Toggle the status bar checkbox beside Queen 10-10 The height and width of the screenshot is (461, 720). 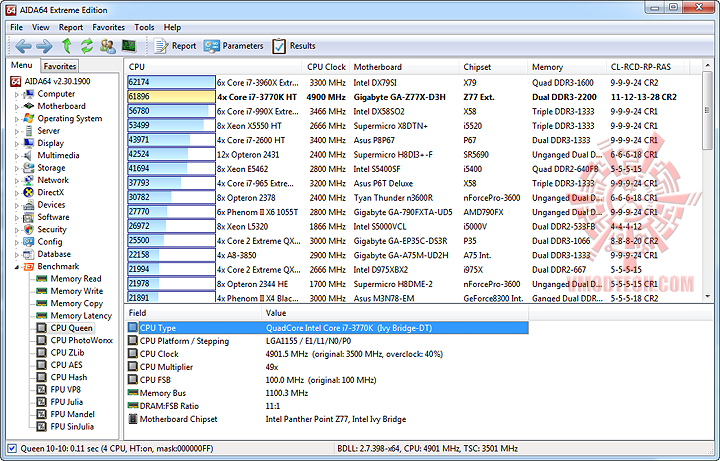[12, 449]
